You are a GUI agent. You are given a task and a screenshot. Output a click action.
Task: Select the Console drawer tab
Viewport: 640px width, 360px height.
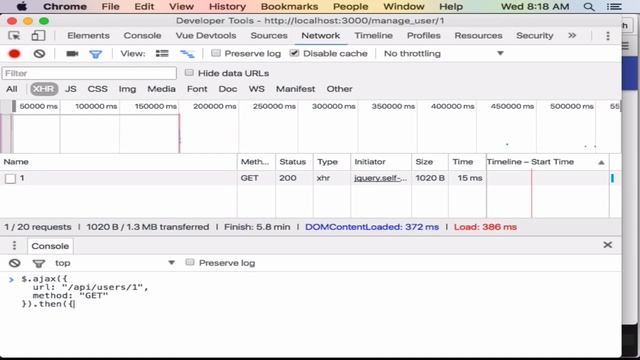click(x=50, y=246)
